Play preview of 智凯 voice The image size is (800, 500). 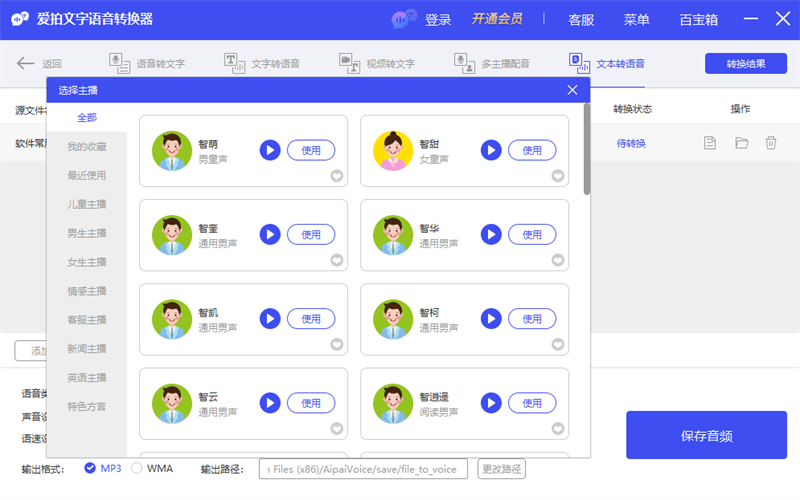click(x=270, y=318)
